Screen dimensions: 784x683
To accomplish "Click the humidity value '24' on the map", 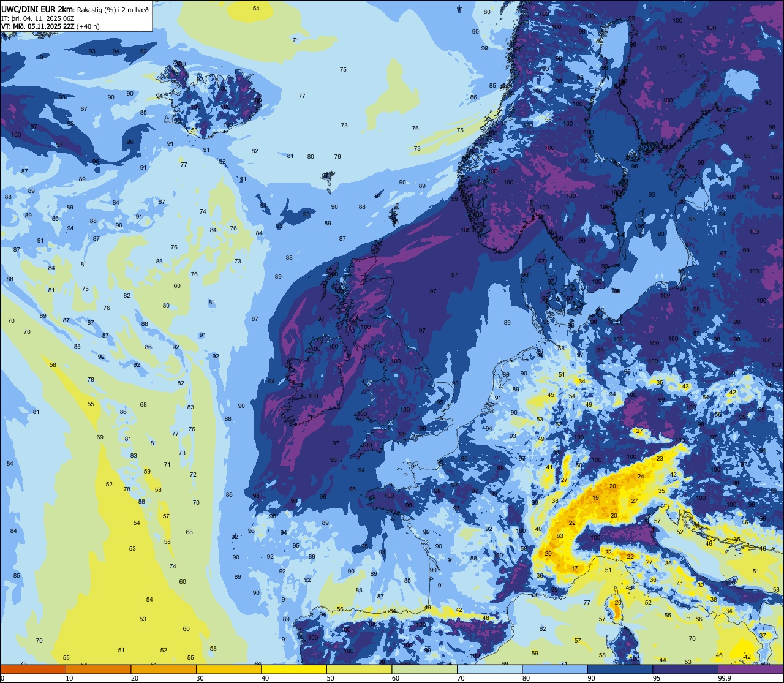I will point(641,476).
